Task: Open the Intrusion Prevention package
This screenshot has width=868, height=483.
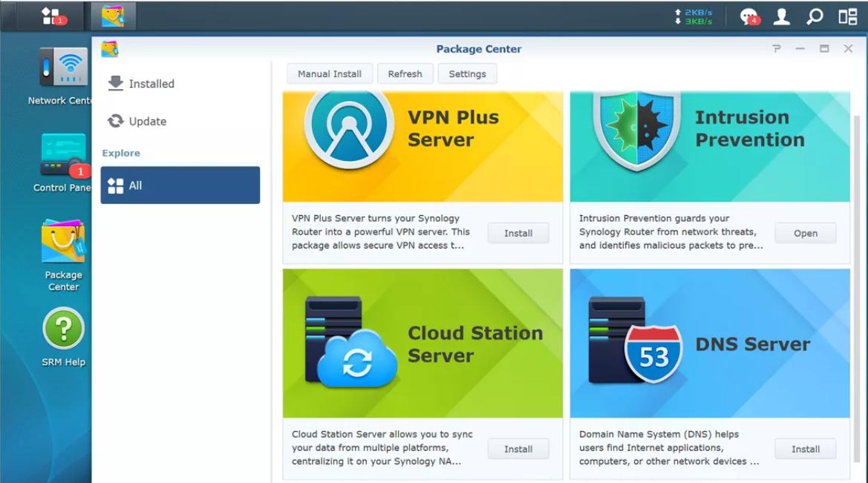Action: [806, 233]
